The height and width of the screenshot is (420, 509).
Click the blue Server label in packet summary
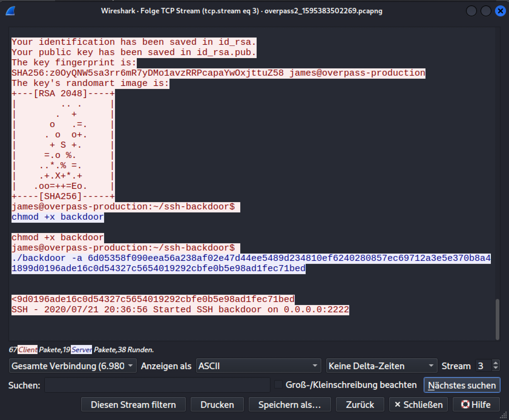(81, 349)
